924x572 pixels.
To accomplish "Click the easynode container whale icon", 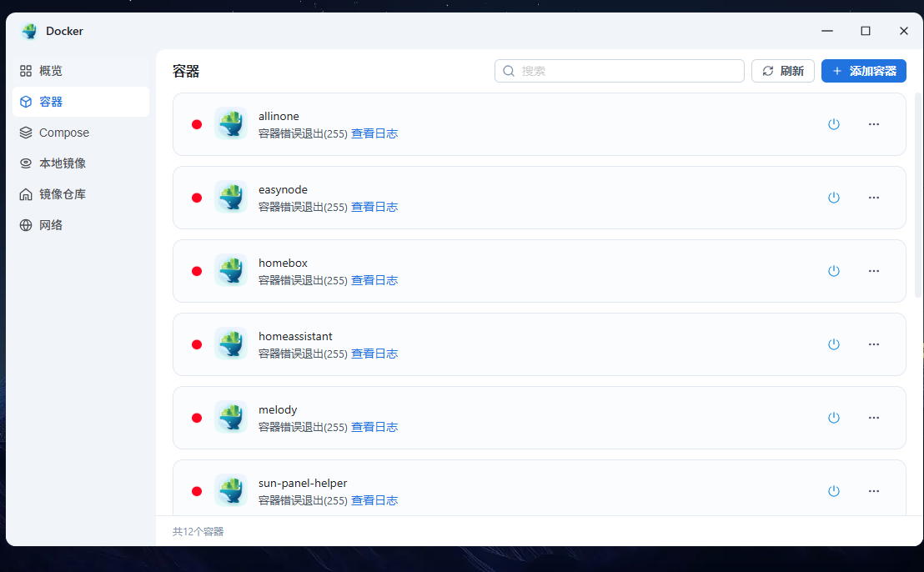I will click(231, 197).
